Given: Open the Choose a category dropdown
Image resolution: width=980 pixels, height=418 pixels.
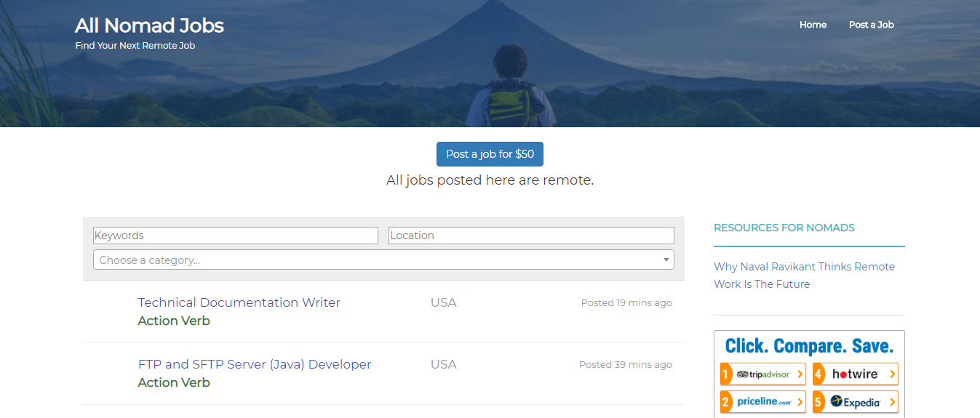Looking at the screenshot, I should (383, 260).
